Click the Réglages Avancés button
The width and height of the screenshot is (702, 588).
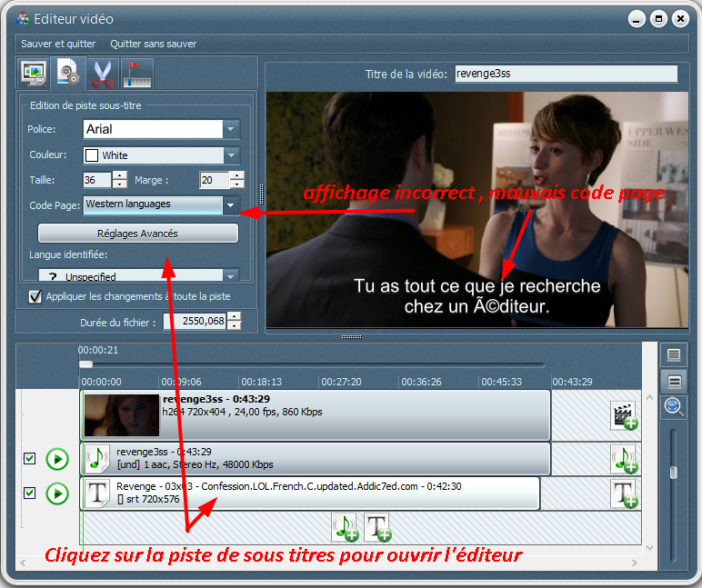138,234
